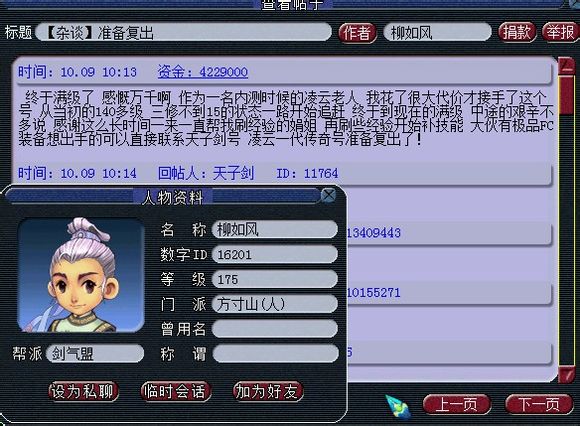The height and width of the screenshot is (426, 580).
Task: Click the post scrollbar thumb
Action: 566,95
